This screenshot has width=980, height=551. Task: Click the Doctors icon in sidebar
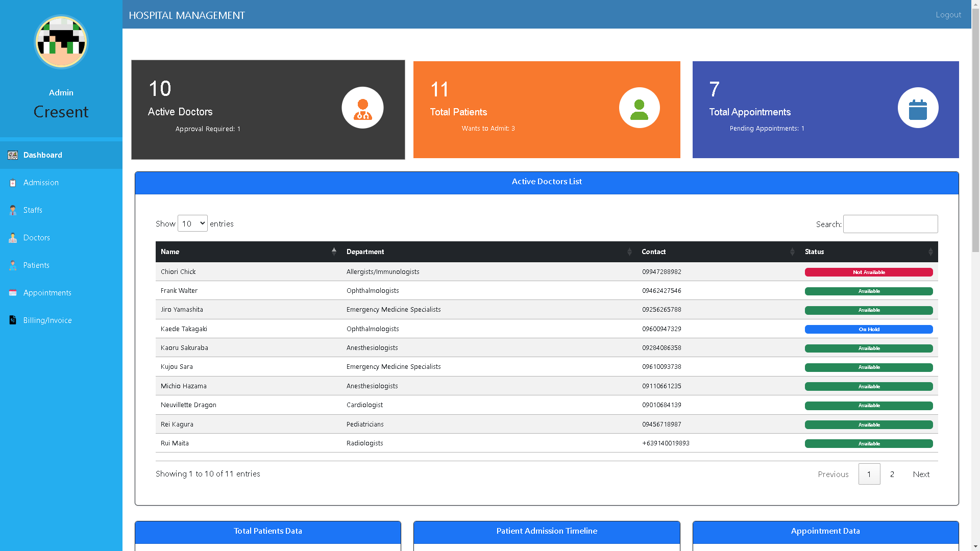[13, 238]
